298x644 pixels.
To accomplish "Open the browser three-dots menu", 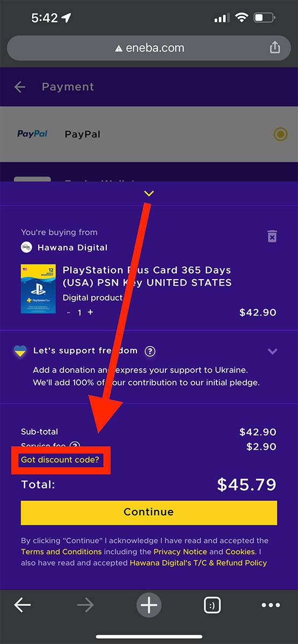I will pyautogui.click(x=271, y=605).
